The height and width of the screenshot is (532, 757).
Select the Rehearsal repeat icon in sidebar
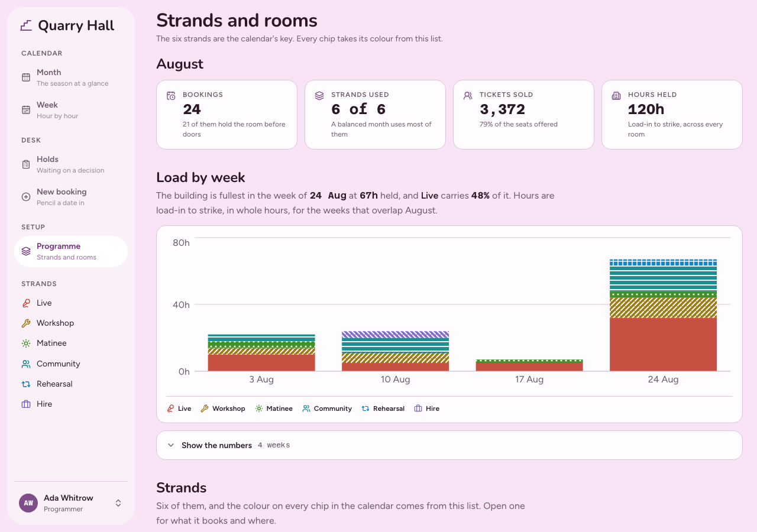click(26, 384)
